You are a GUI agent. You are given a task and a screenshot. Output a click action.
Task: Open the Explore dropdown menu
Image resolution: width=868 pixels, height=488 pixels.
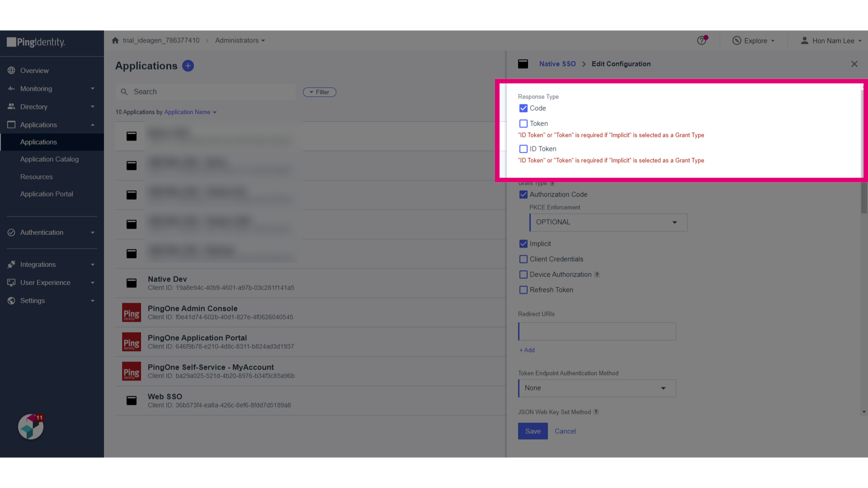pyautogui.click(x=754, y=41)
